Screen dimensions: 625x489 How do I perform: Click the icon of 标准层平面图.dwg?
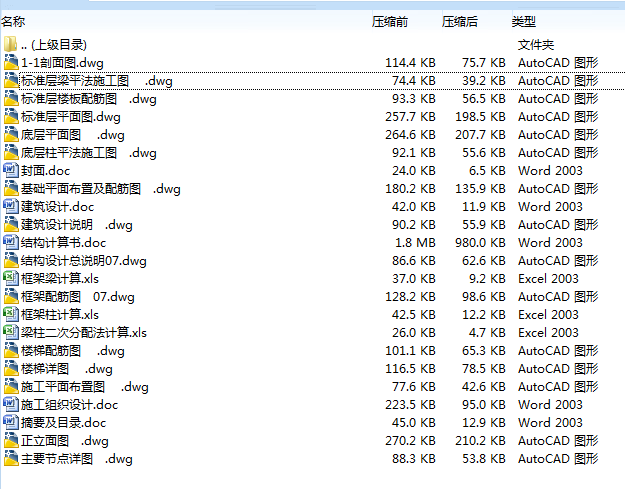11,116
